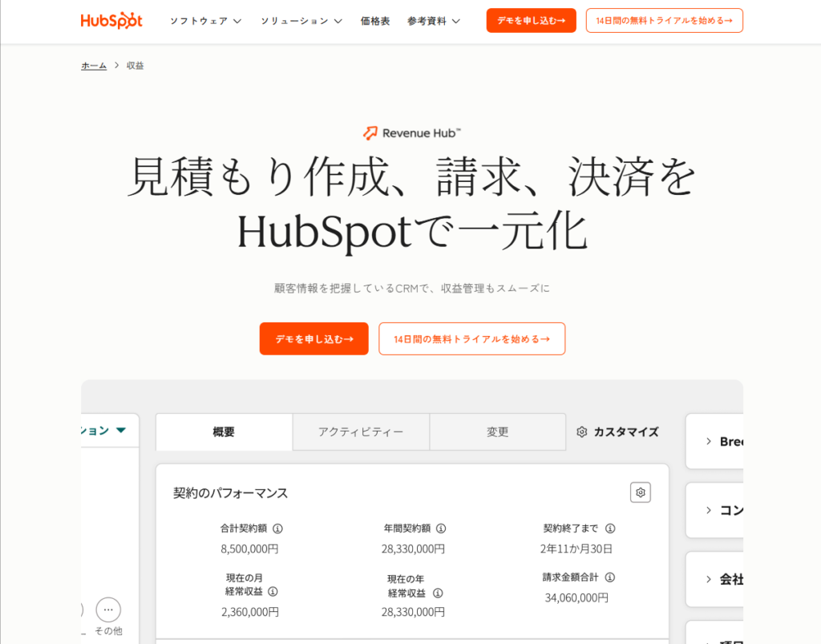The image size is (821, 644).
Task: Click chevron arrow beside ソリューション
Action: (x=338, y=22)
